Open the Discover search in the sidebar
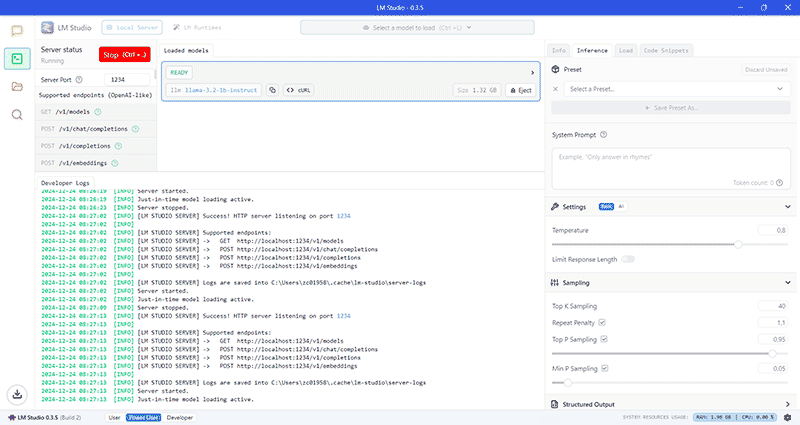Viewport: 800px width, 425px height. coord(17,114)
